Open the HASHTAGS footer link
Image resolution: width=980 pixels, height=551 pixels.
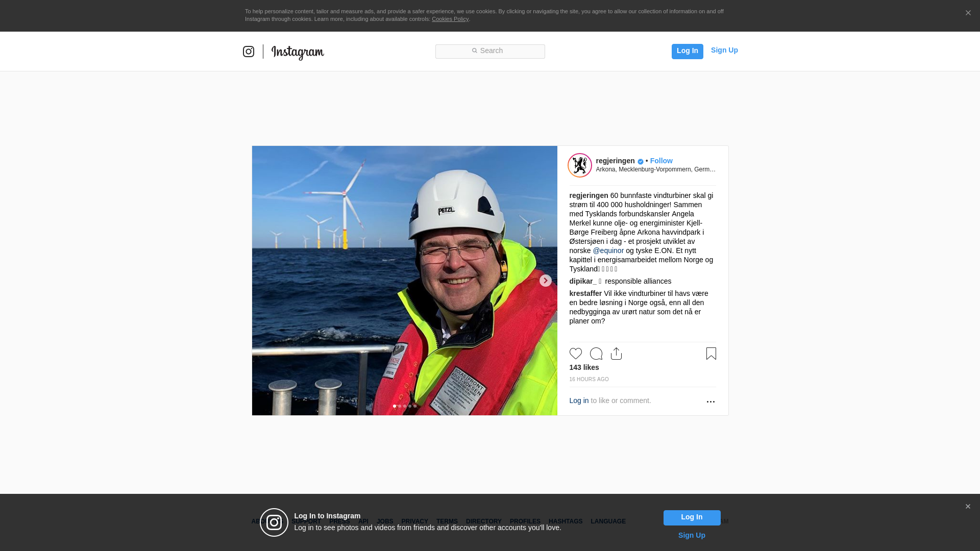(x=566, y=521)
